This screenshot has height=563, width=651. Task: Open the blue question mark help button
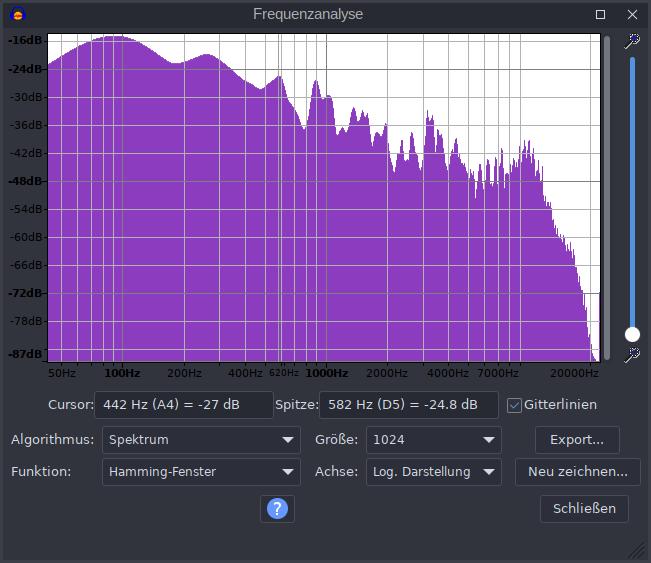click(x=277, y=509)
